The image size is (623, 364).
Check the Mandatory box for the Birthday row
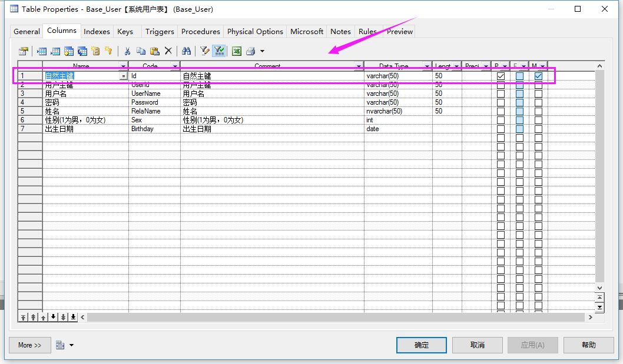click(x=538, y=129)
